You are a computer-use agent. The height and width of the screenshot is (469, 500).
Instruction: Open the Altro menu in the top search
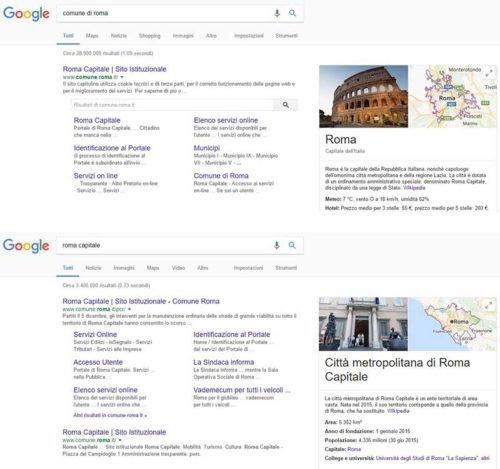coord(211,36)
